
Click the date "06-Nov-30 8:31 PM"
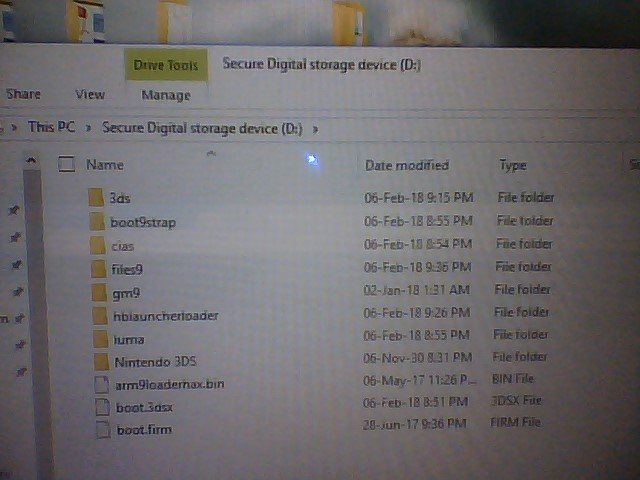tap(418, 358)
